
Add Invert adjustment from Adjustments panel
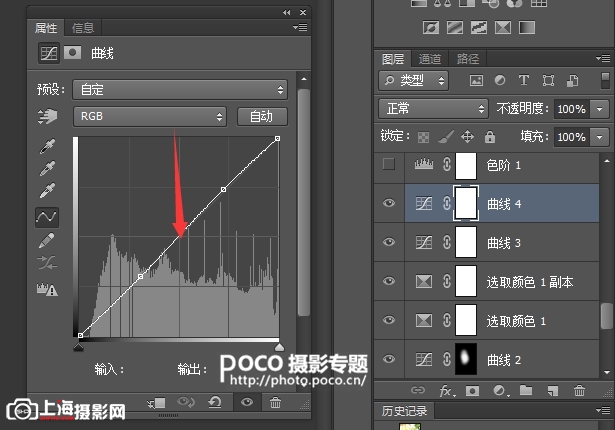pyautogui.click(x=431, y=27)
